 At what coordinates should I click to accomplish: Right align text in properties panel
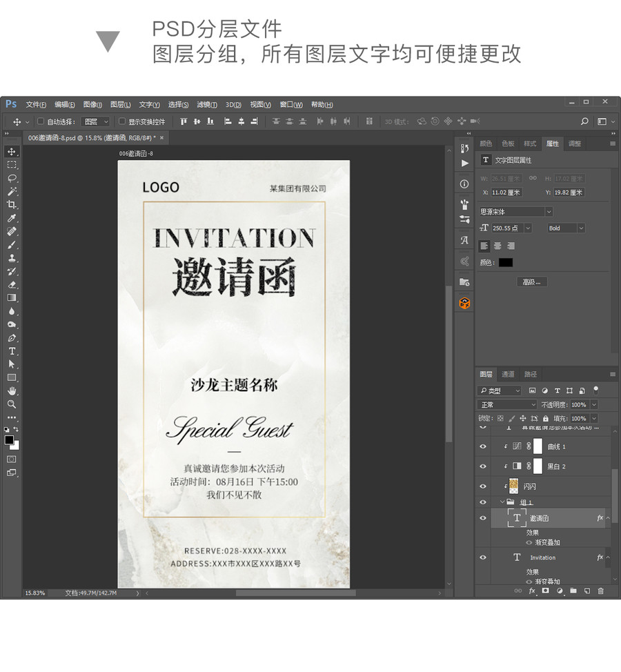(511, 246)
